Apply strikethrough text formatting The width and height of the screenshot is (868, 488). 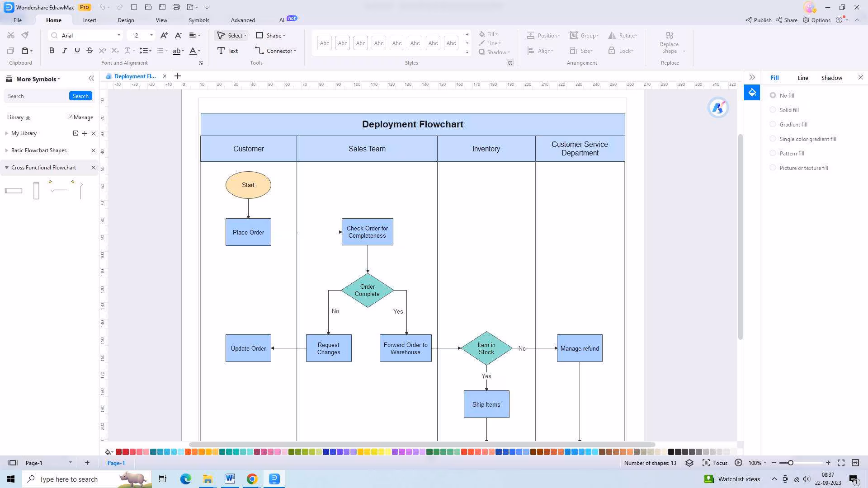click(x=90, y=51)
